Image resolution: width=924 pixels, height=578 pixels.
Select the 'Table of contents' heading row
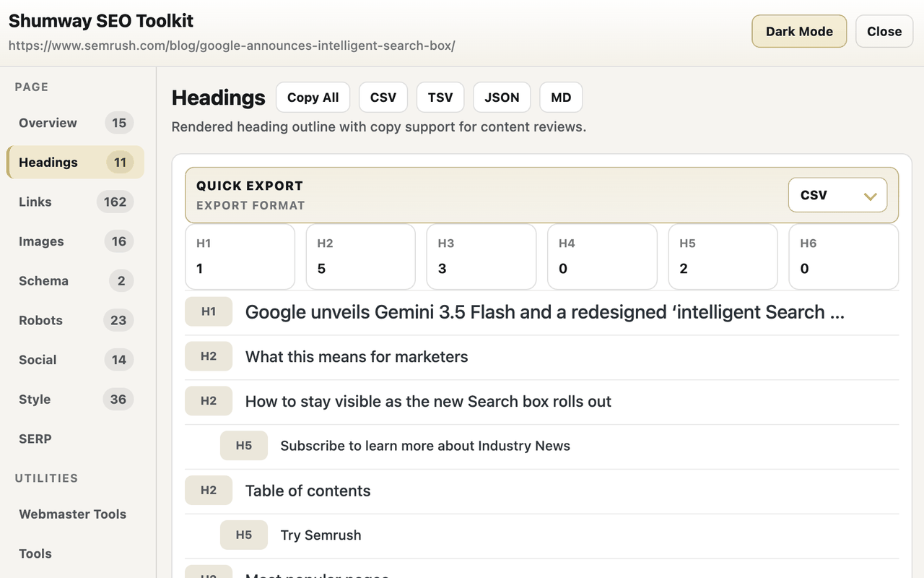(541, 491)
